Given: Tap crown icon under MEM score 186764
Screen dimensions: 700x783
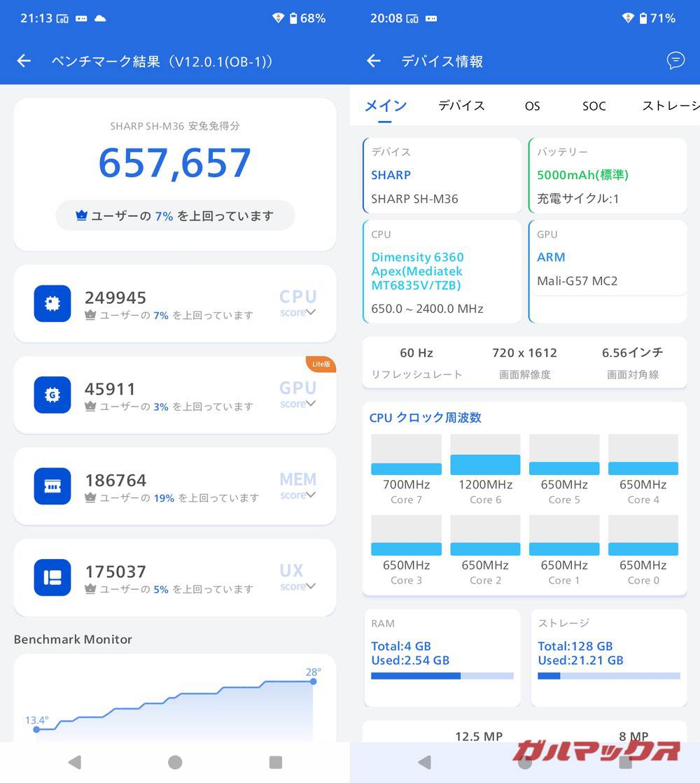Looking at the screenshot, I should pyautogui.click(x=90, y=498).
